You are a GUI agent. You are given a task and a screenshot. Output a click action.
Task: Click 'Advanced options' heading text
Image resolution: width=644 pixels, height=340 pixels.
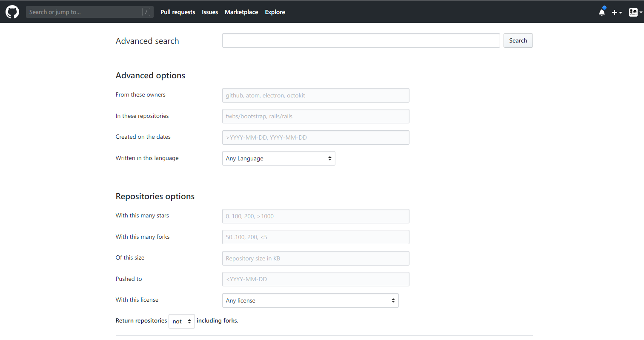(x=150, y=75)
